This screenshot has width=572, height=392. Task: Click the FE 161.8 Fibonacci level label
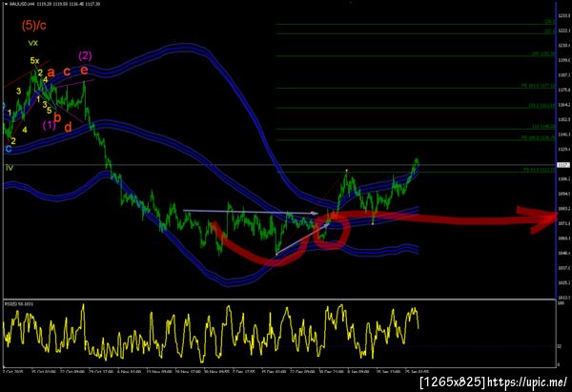point(539,86)
